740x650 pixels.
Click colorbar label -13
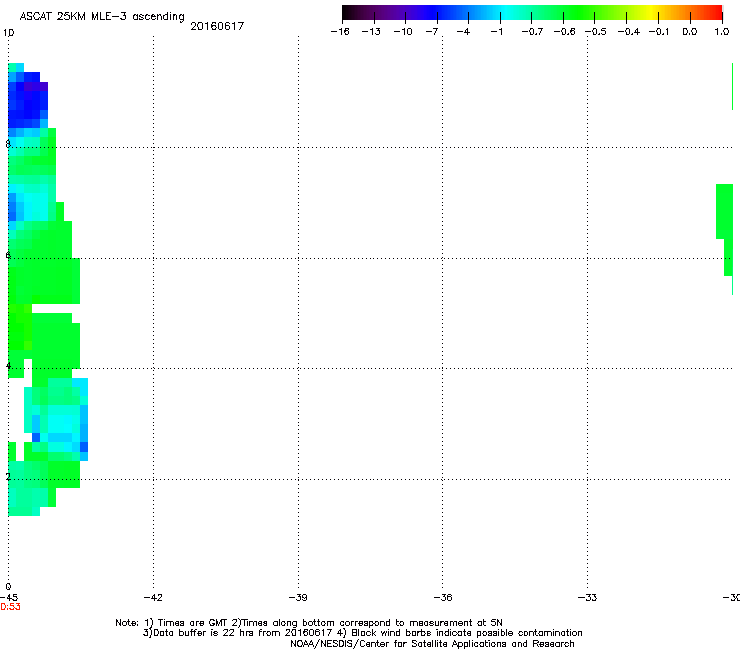[371, 32]
